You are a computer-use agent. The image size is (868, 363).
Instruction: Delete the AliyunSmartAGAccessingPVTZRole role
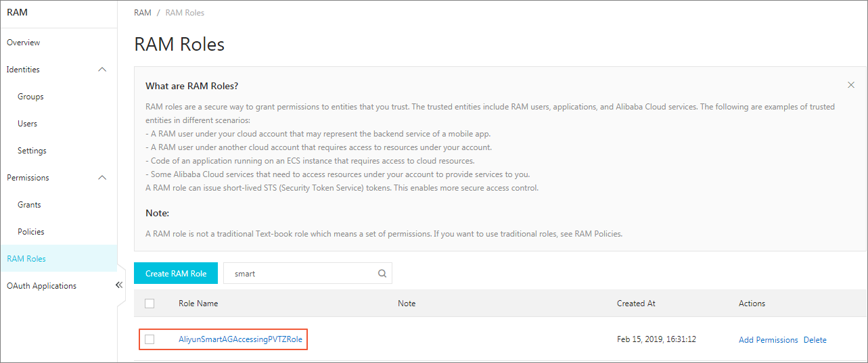(x=815, y=340)
